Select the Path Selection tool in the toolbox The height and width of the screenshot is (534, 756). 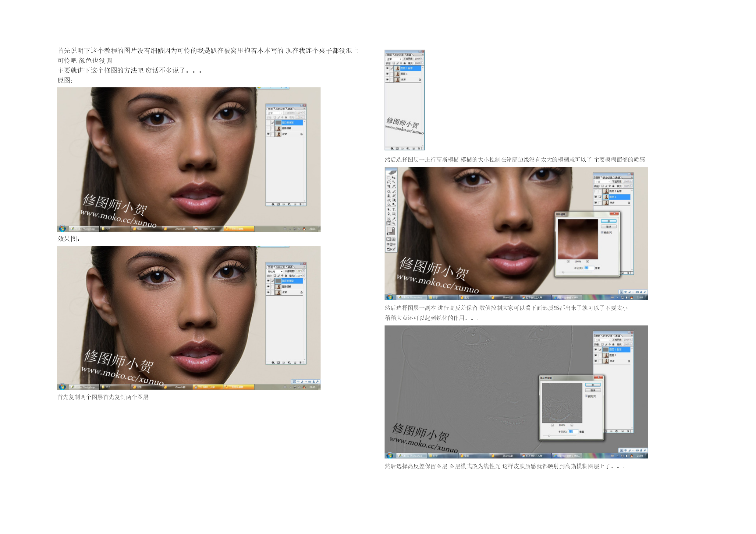point(389,209)
